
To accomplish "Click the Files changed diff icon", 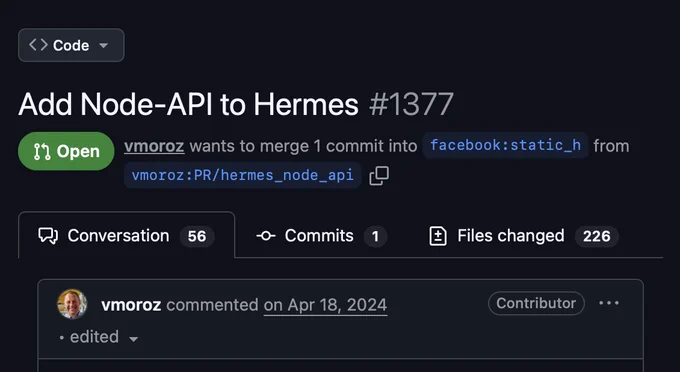I will point(438,236).
